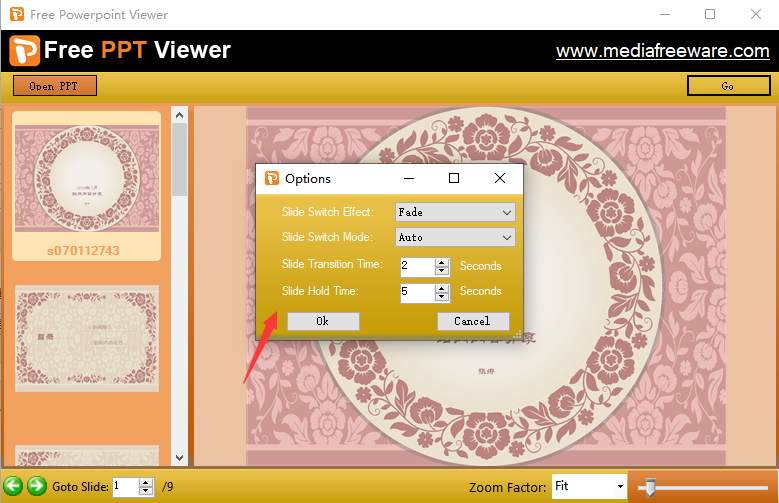Decrease Slide Hold Time with down arrow
779x503 pixels.
442,297
